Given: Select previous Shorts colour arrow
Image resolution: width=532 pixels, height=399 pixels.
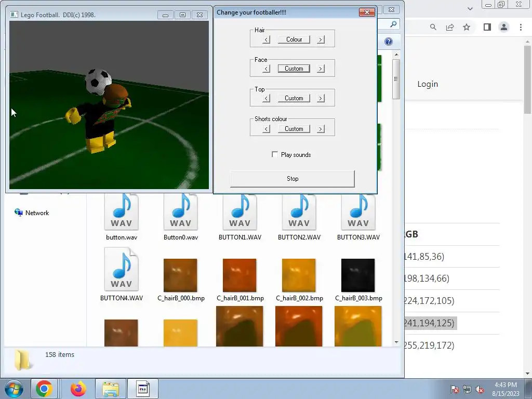Looking at the screenshot, I should 267,129.
